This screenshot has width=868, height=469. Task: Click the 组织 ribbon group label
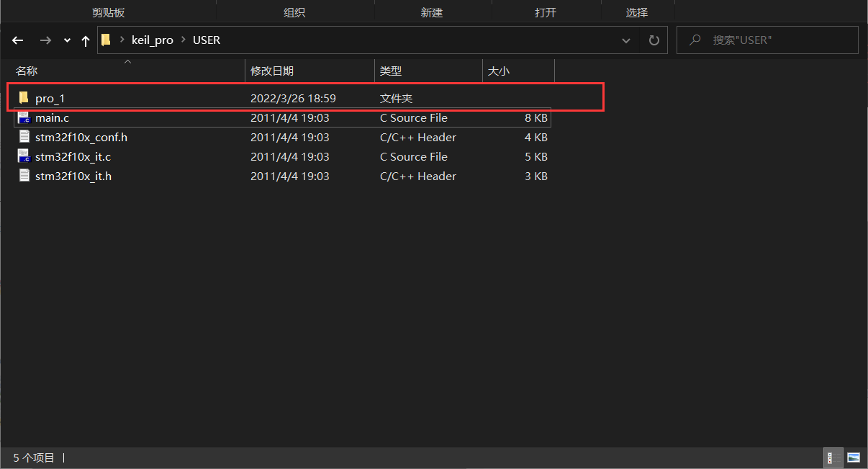[294, 13]
